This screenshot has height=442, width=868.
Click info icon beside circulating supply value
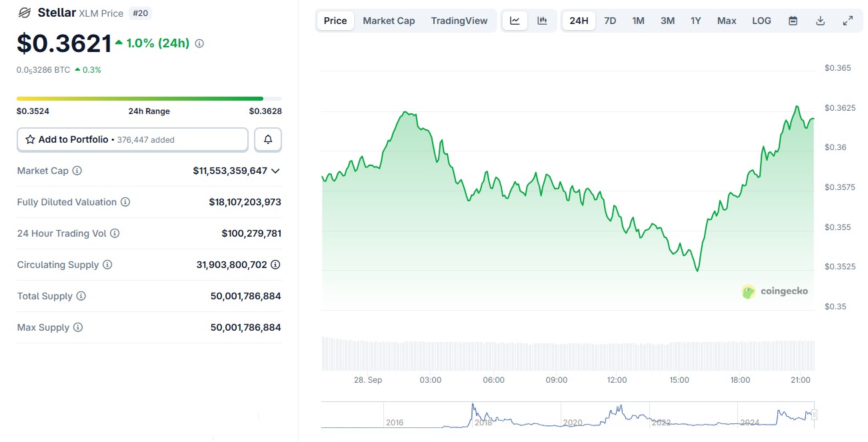coord(275,265)
